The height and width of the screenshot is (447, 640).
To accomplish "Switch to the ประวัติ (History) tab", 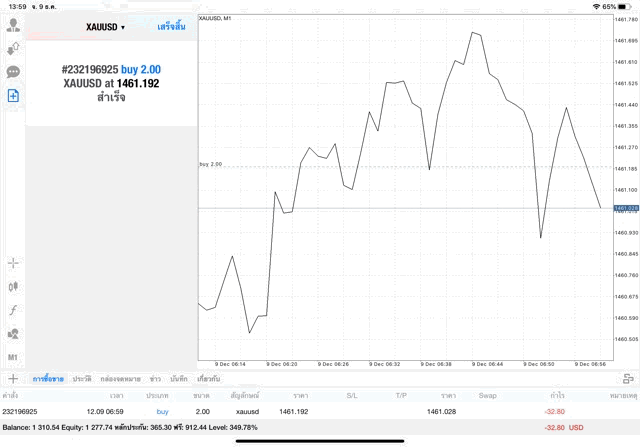I will (x=82, y=379).
